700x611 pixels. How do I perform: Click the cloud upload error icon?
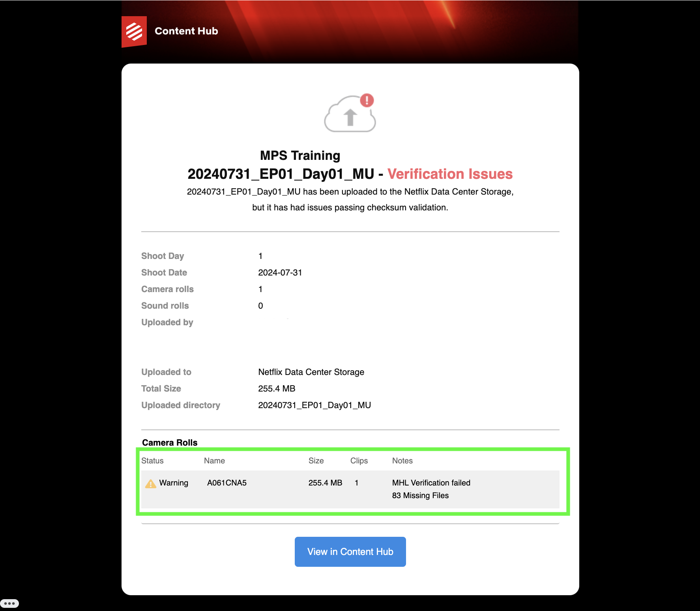click(350, 113)
